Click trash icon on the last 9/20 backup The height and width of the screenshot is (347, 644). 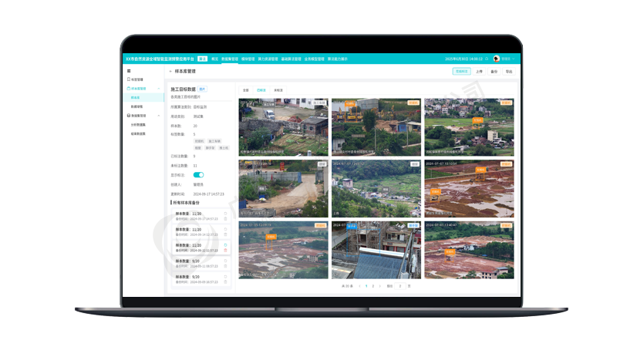point(225,282)
